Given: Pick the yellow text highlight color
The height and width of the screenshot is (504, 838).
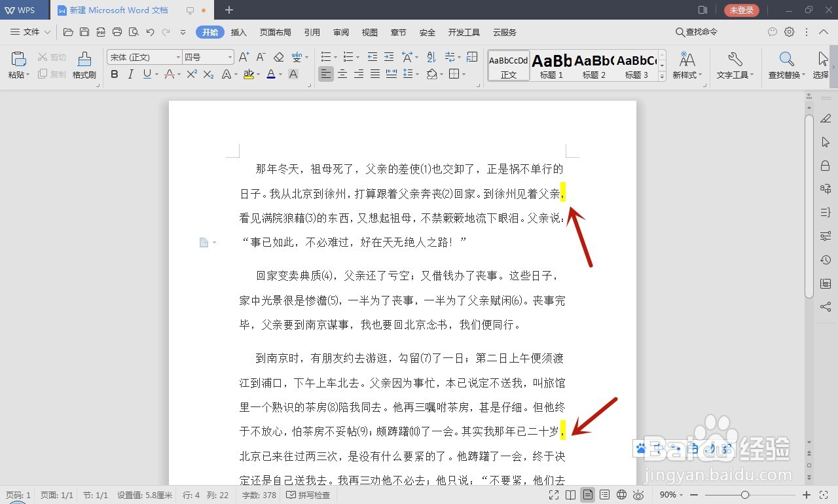Looking at the screenshot, I should (x=248, y=75).
